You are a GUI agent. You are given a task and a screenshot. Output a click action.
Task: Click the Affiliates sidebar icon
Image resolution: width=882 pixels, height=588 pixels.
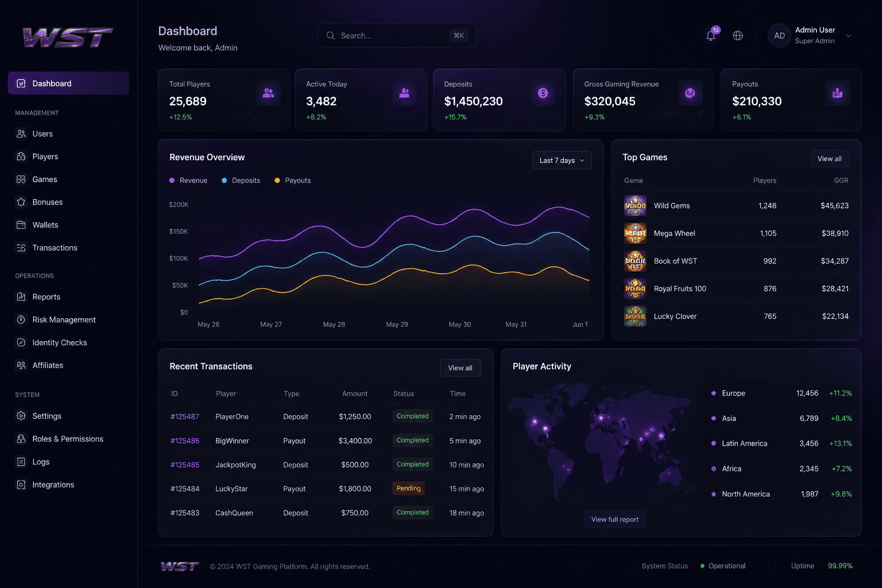[x=21, y=365]
